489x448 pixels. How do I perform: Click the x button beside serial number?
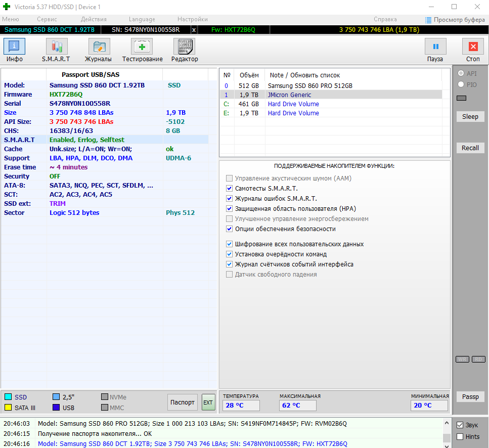[194, 30]
